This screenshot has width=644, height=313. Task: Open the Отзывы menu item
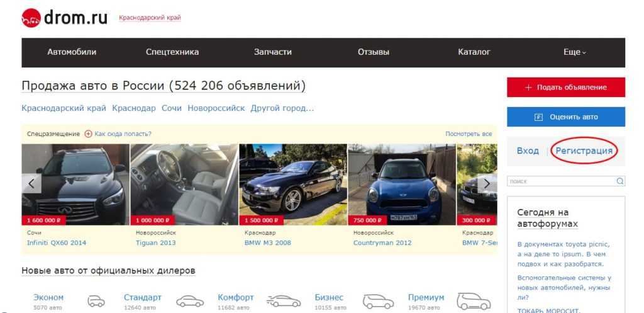pos(374,52)
